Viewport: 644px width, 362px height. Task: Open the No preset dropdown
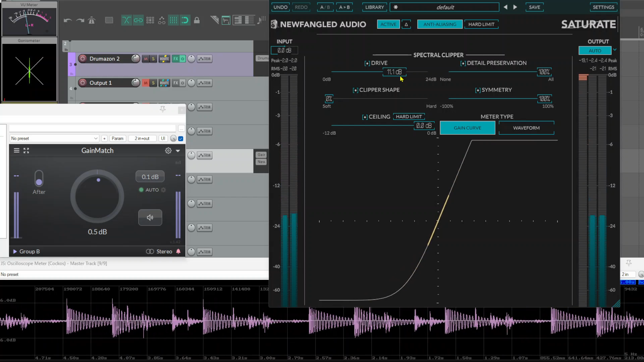(x=54, y=138)
